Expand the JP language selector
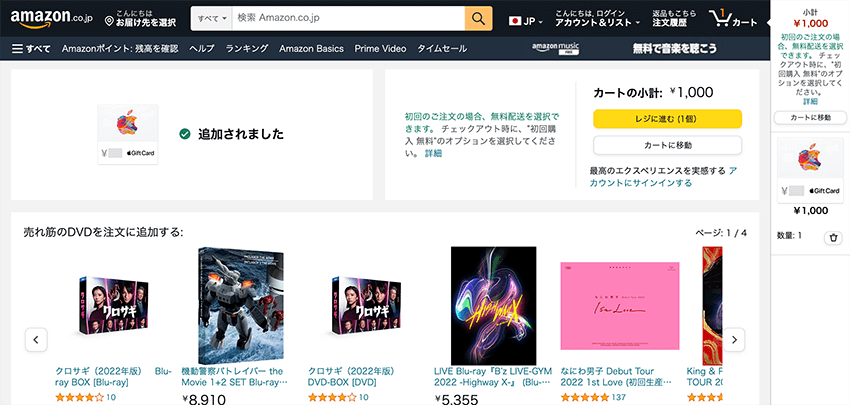Screen dimensions: 850x405 tap(526, 21)
